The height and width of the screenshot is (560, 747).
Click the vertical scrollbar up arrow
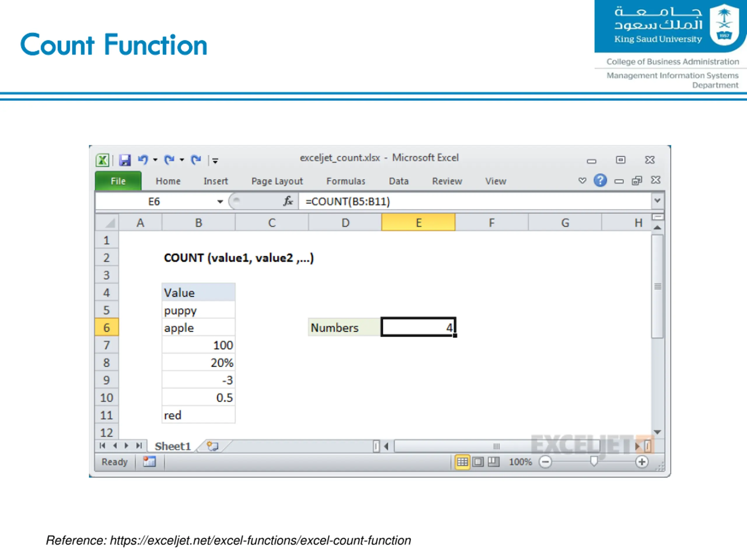[657, 228]
